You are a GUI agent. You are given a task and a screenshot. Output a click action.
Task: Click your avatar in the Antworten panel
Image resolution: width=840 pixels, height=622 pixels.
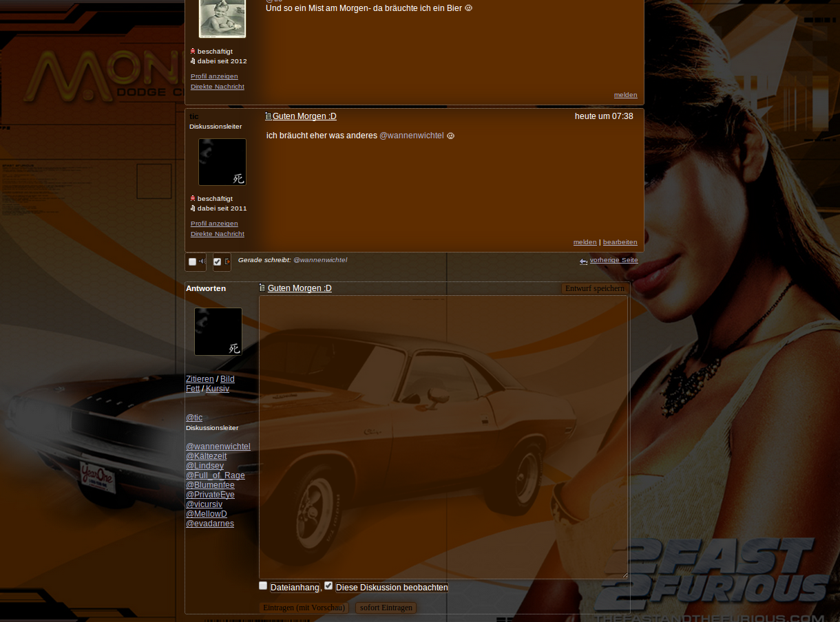click(x=218, y=332)
